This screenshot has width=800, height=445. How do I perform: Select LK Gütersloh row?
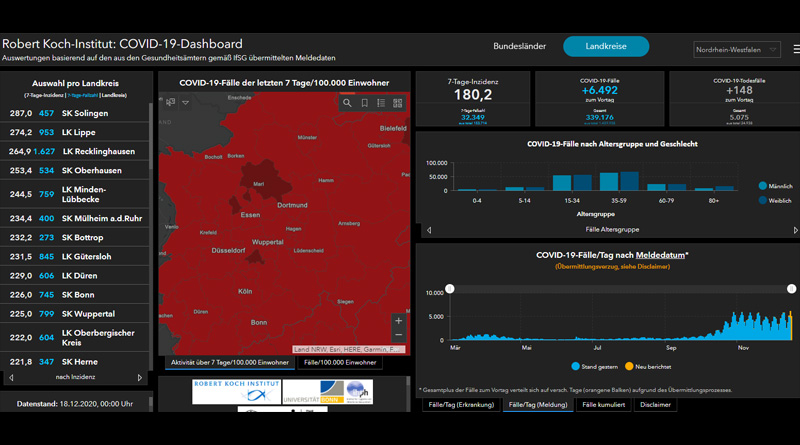[x=74, y=257]
